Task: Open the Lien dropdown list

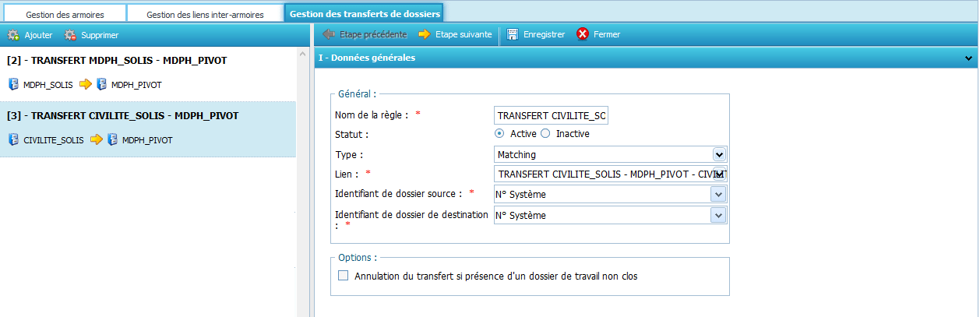Action: (x=719, y=174)
